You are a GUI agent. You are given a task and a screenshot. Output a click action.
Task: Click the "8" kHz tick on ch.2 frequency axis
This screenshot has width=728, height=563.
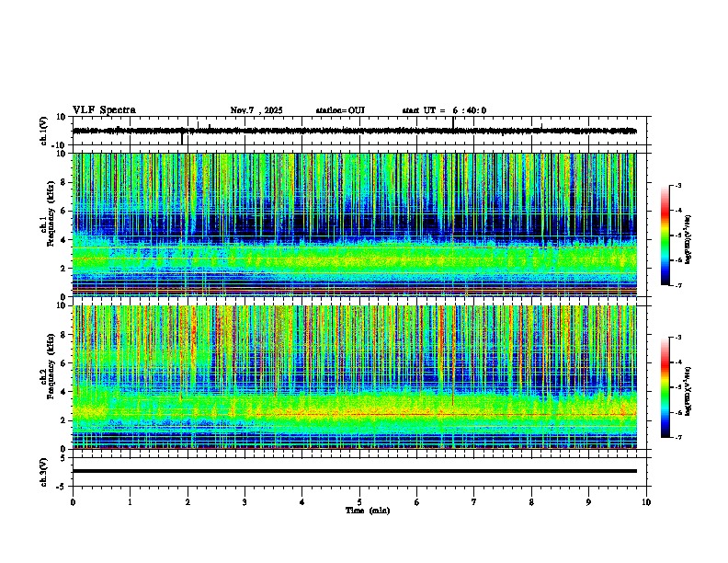(63, 335)
